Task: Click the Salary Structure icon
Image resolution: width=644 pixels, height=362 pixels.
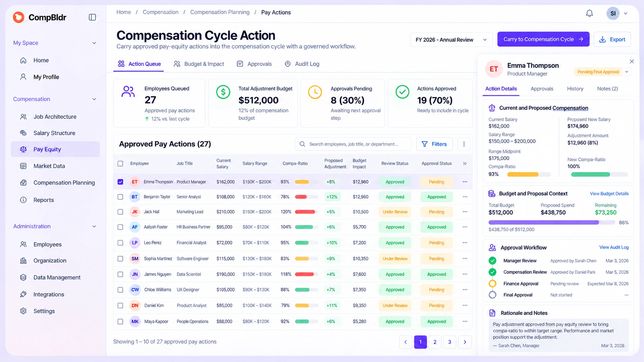Action: [x=23, y=133]
